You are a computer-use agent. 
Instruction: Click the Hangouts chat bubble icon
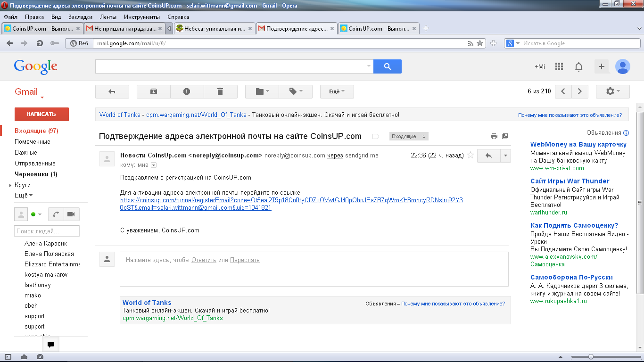[50, 345]
